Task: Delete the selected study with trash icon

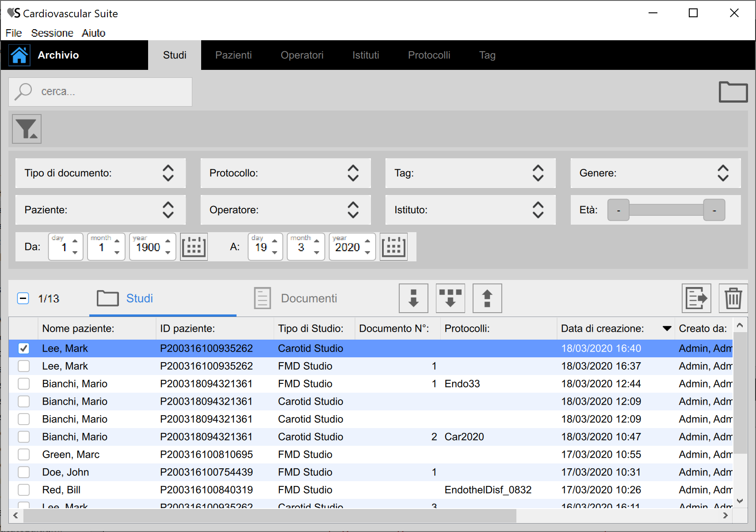Action: click(733, 299)
